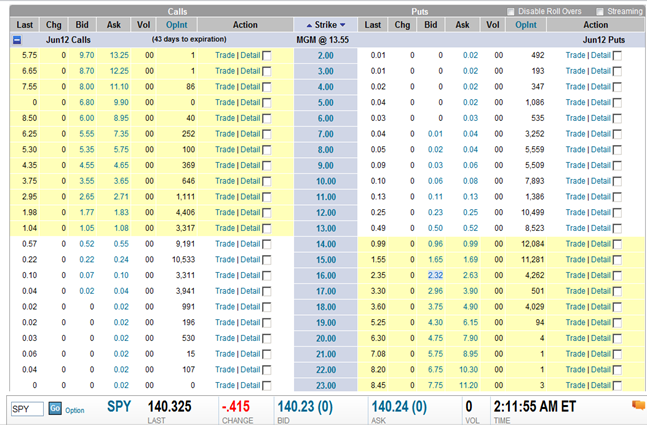Collapse the Jun12 Calls section minus icon
The height and width of the screenshot is (425, 647).
(x=17, y=40)
